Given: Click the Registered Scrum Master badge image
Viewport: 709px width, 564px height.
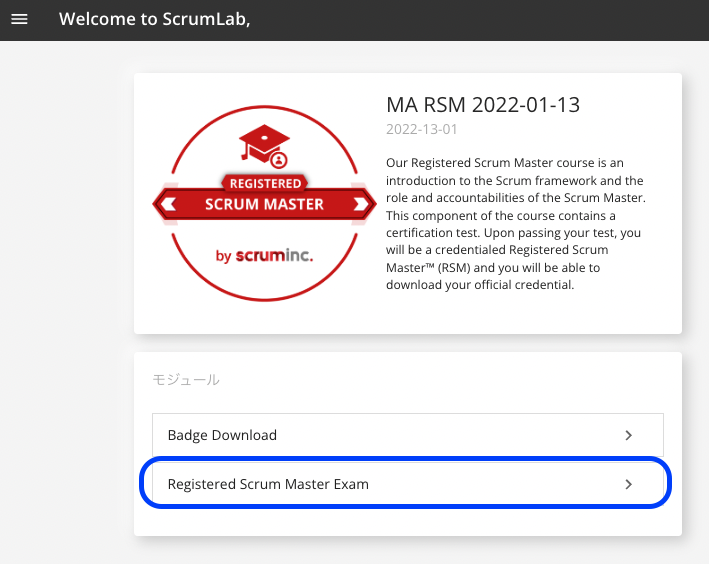Looking at the screenshot, I should (x=265, y=203).
